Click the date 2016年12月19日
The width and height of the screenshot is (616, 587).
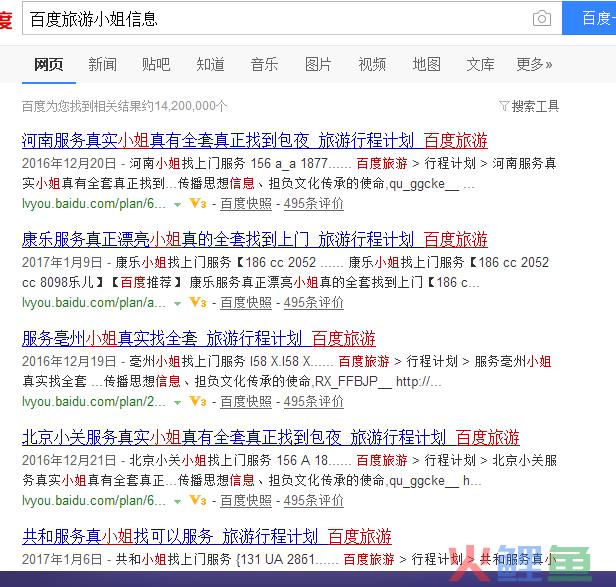[69, 361]
